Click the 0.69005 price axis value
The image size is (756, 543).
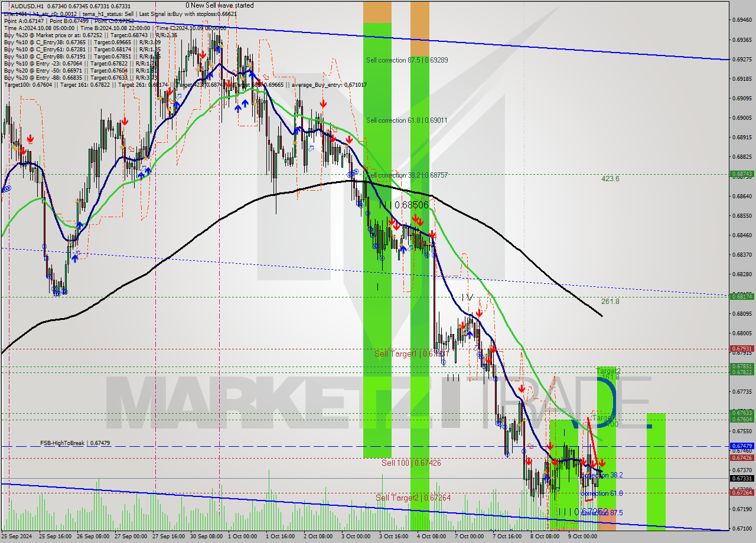(x=742, y=118)
